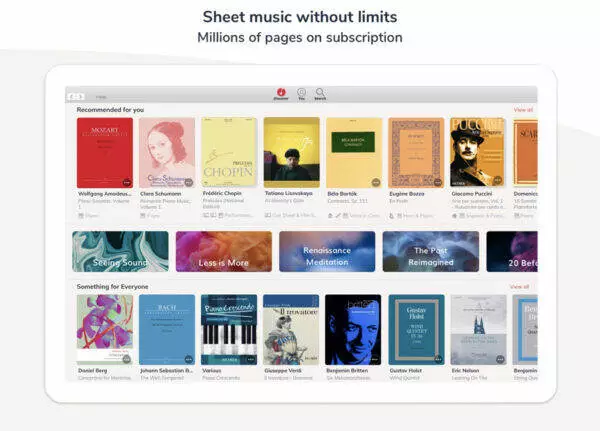This screenshot has height=431, width=600.
Task: Open The Past Reimagined playlist card
Action: tap(431, 251)
